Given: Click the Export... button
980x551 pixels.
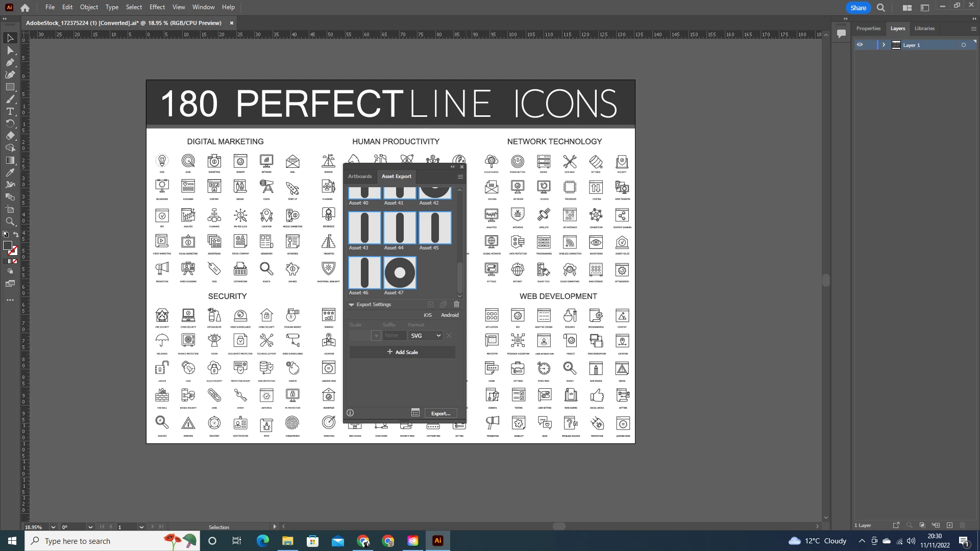Looking at the screenshot, I should (440, 413).
